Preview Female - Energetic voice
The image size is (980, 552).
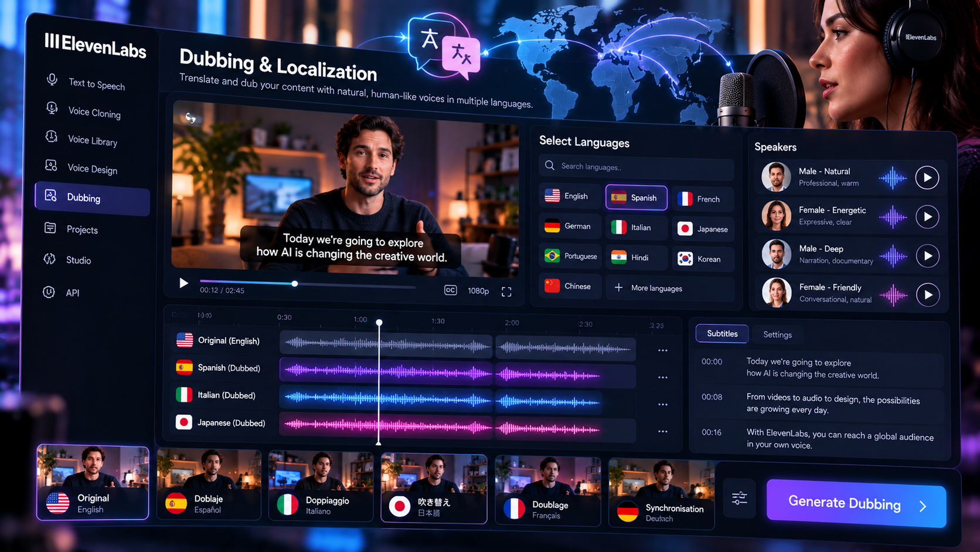927,216
